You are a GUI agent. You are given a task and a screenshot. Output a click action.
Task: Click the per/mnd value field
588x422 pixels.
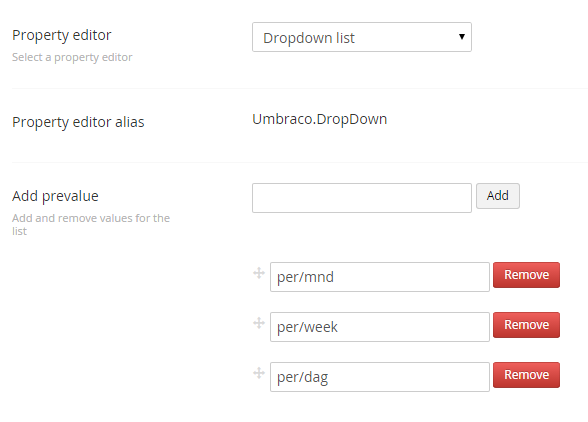pyautogui.click(x=380, y=277)
